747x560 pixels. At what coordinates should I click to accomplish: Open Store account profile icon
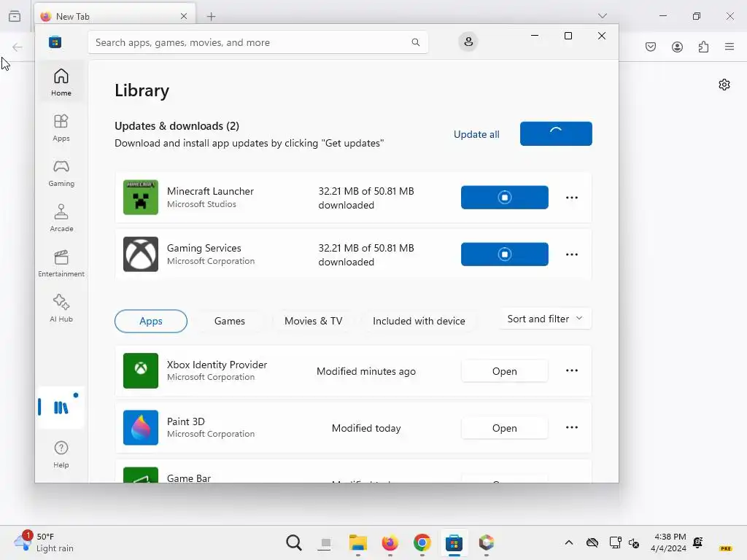tap(468, 42)
